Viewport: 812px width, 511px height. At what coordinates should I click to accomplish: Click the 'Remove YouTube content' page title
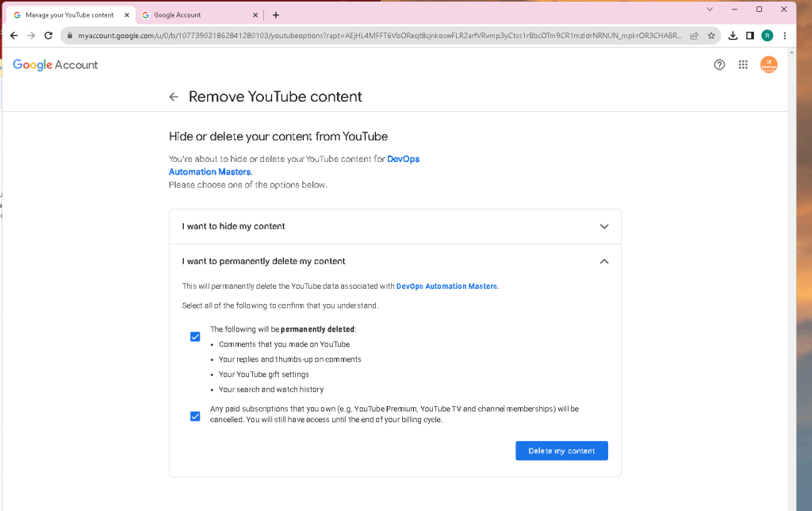[275, 96]
